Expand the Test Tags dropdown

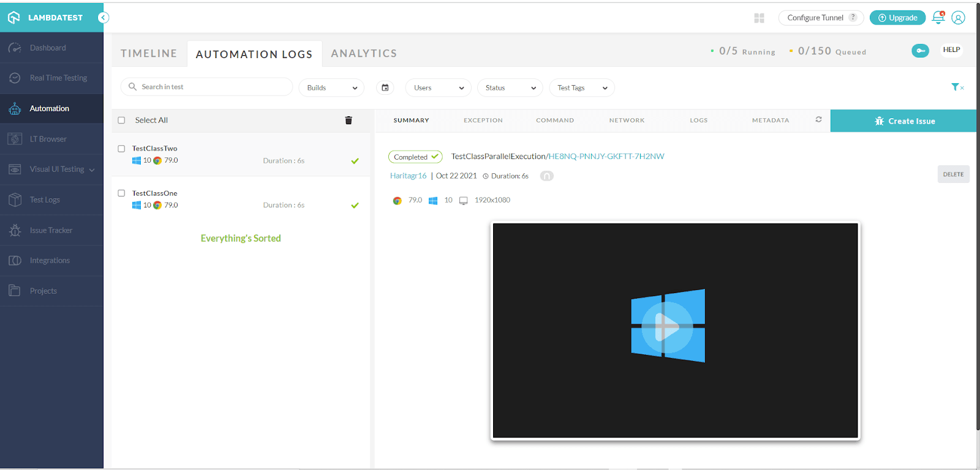(581, 88)
